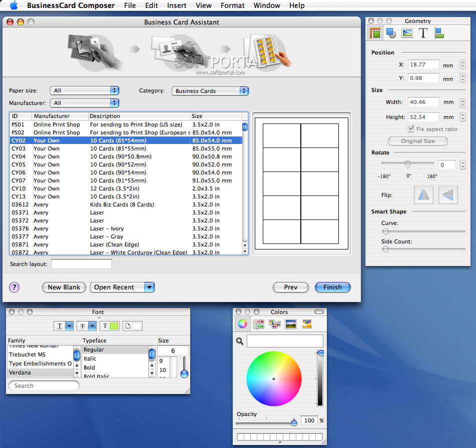Open the Manufacturer dropdown
Viewport: 476px width, 448px height.
[85, 103]
